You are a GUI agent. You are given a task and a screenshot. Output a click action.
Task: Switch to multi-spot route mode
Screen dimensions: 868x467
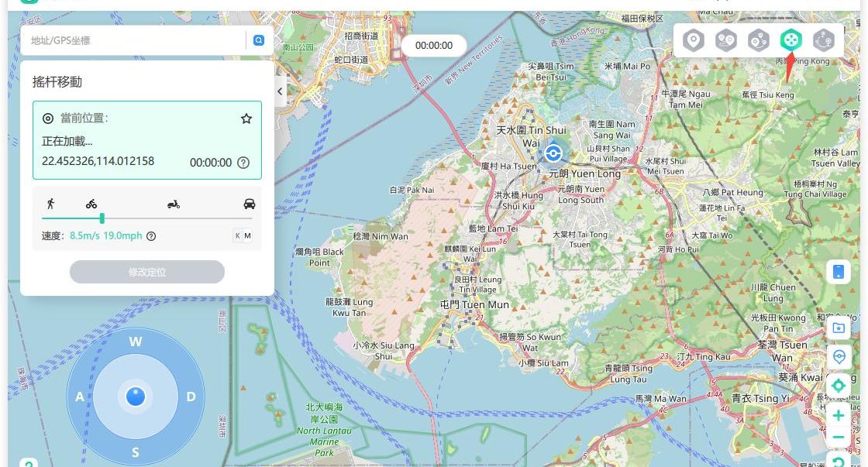758,39
